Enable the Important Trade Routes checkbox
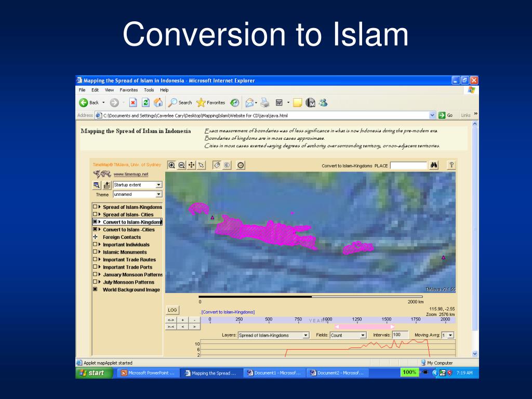532x399 pixels. click(95, 259)
